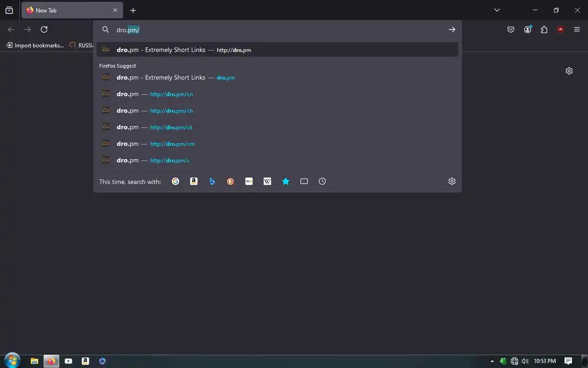Viewport: 588px width, 368px height.
Task: Open network icon in system tray
Action: click(514, 361)
